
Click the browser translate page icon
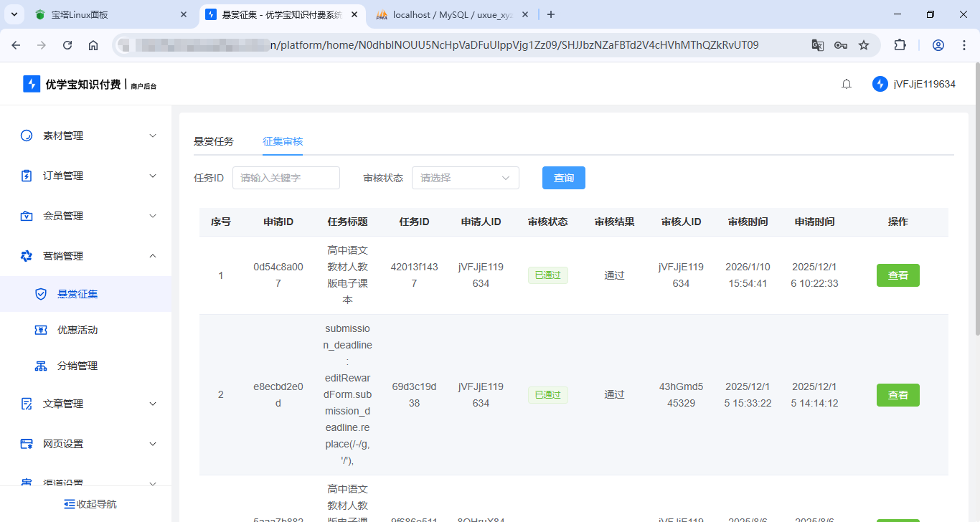817,45
